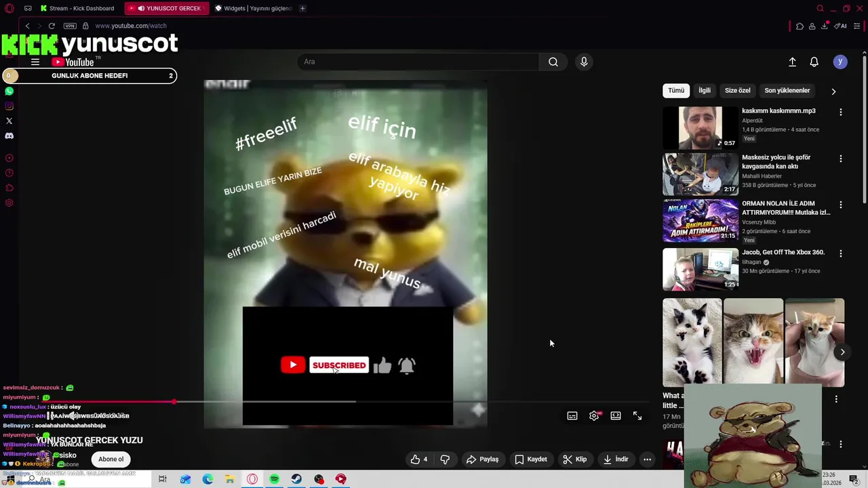Image resolution: width=868 pixels, height=488 pixels.
Task: Open options for Jacob Xbox 360 video
Action: tap(841, 253)
